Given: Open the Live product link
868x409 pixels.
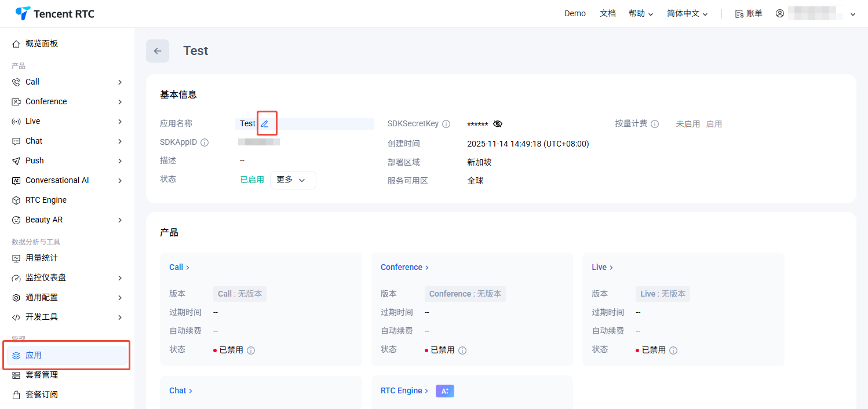Looking at the screenshot, I should point(603,267).
